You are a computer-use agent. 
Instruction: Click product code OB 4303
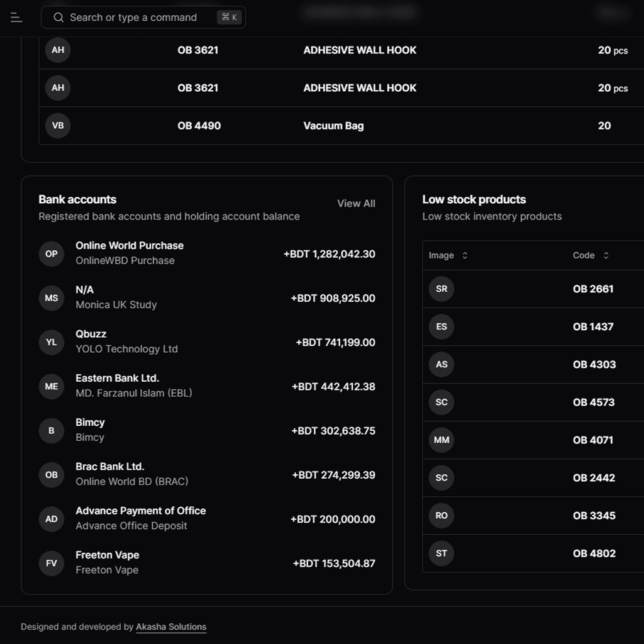click(x=594, y=364)
